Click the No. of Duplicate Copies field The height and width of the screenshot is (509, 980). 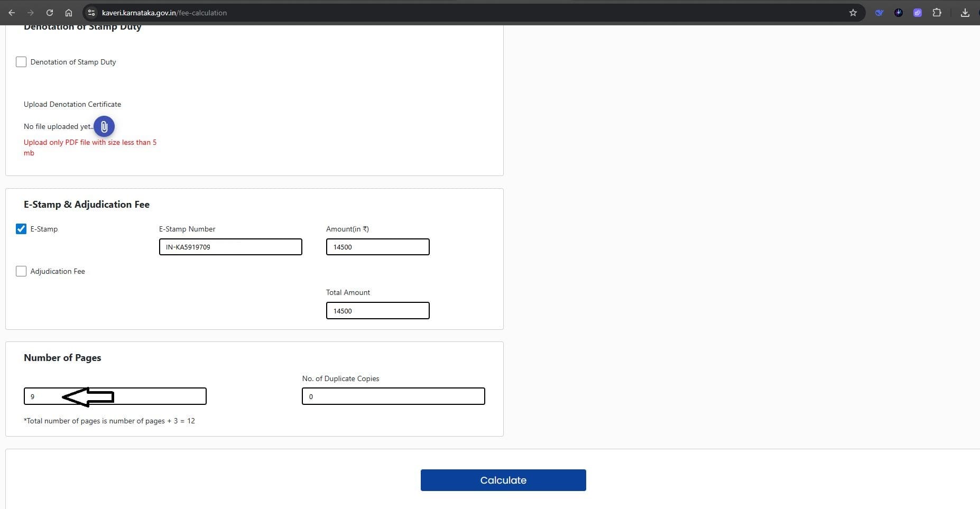393,396
